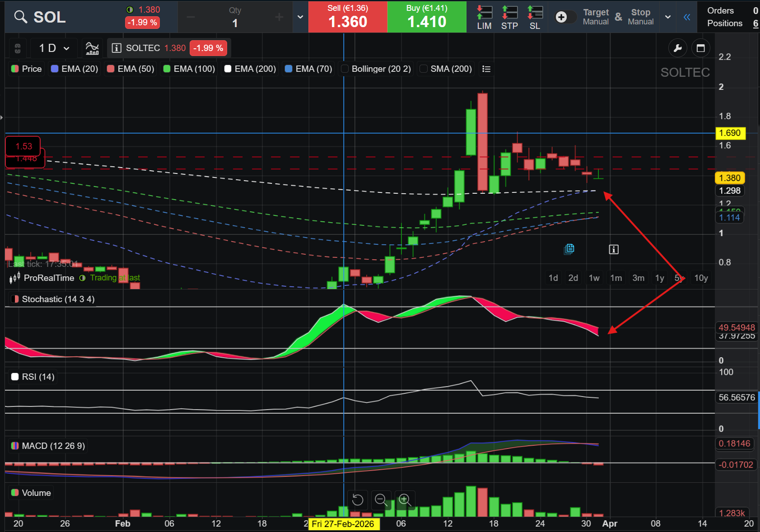Click the 56.56576 RSI value label

pos(737,397)
